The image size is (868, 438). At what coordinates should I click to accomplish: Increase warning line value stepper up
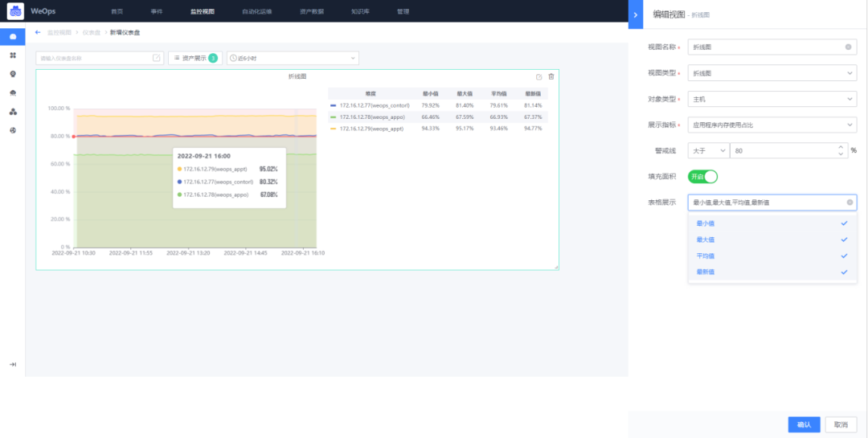(x=841, y=147)
